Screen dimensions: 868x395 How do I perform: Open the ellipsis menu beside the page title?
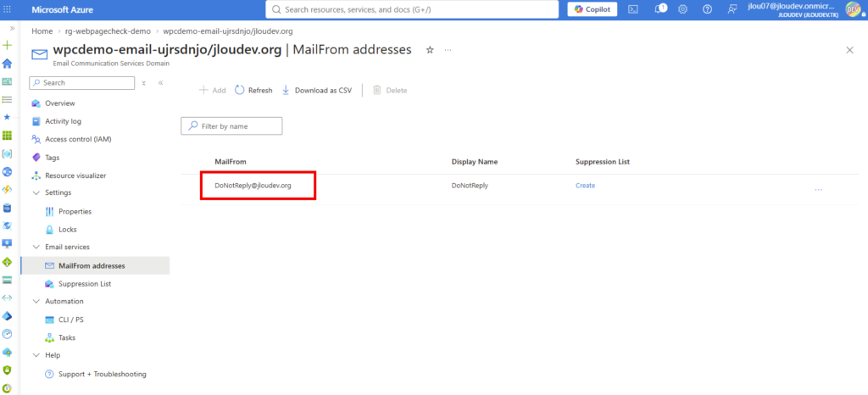pos(448,50)
